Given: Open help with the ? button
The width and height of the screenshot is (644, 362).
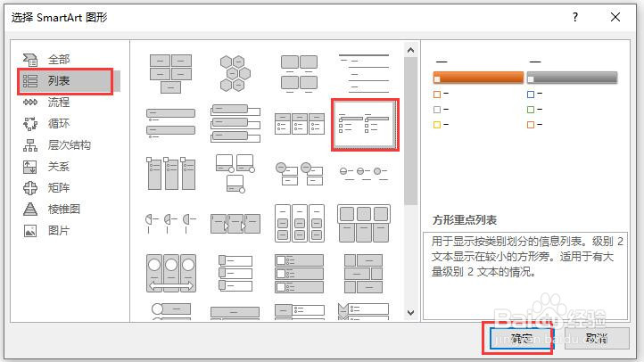Looking at the screenshot, I should [575, 17].
